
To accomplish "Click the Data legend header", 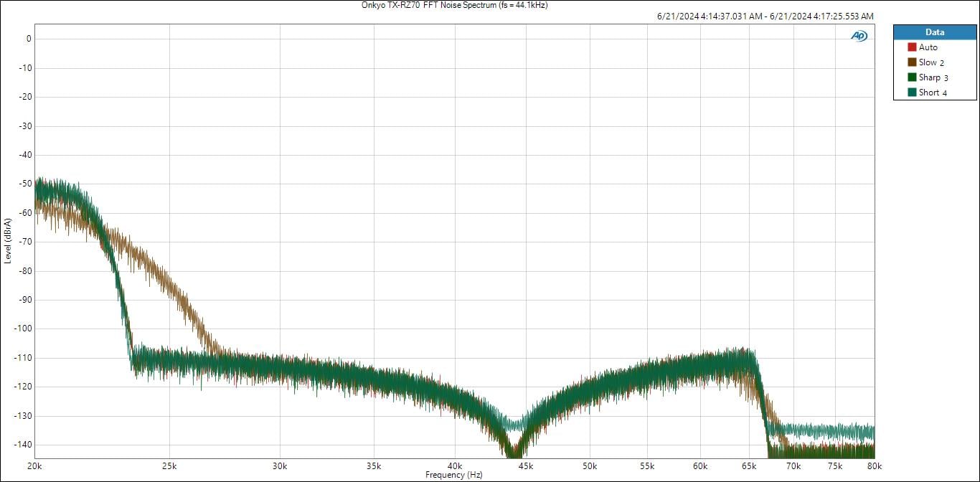I will tap(935, 32).
